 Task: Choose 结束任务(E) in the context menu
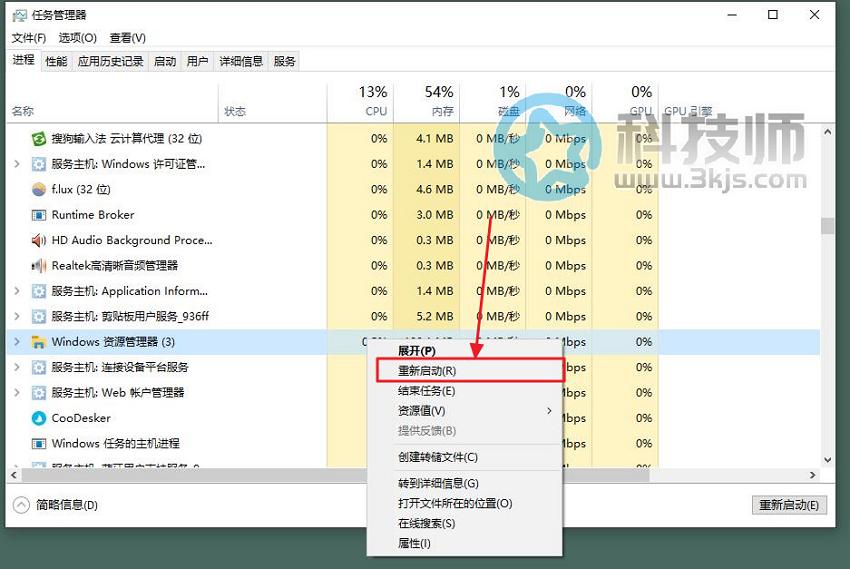(464, 391)
